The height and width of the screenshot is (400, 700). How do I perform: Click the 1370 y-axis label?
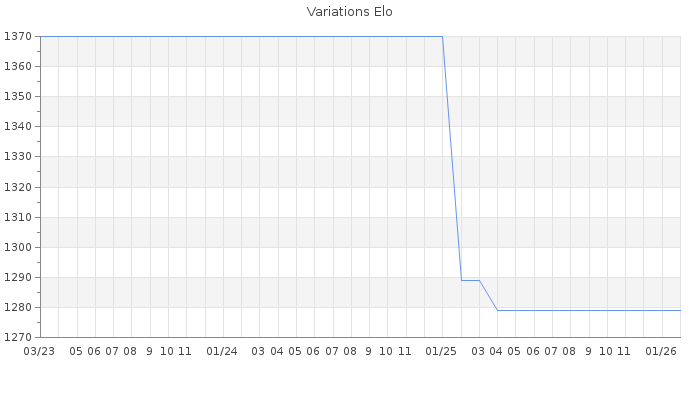click(x=18, y=36)
